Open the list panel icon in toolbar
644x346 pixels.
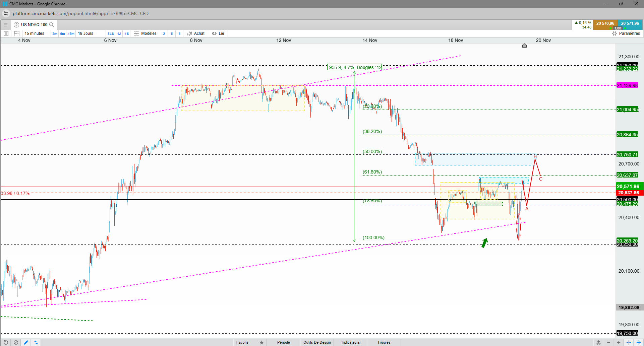(6, 33)
